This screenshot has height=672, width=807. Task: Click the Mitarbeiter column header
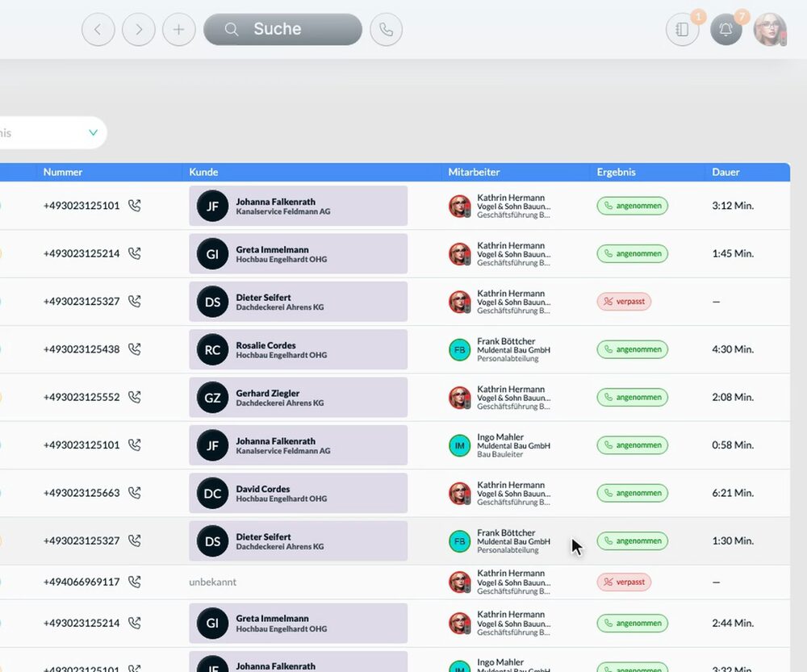[x=474, y=173]
